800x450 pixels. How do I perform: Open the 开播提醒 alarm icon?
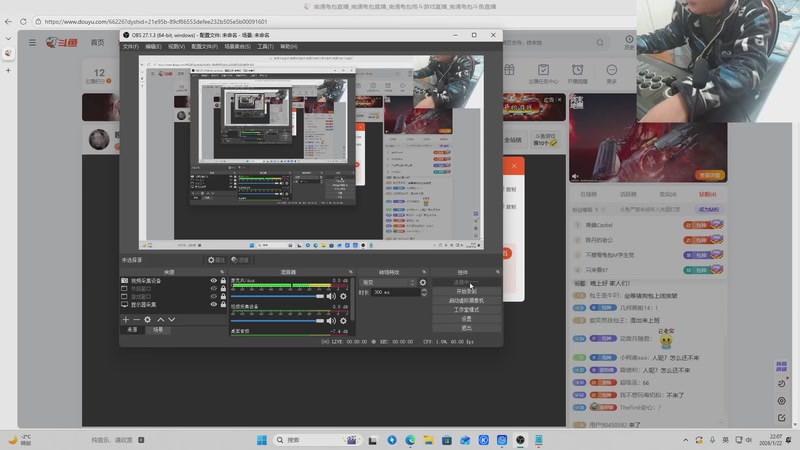(578, 73)
